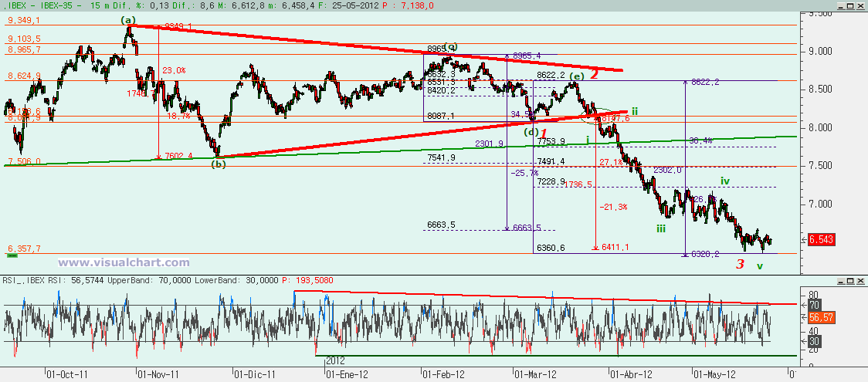Click the (d) wave label

(x=531, y=132)
